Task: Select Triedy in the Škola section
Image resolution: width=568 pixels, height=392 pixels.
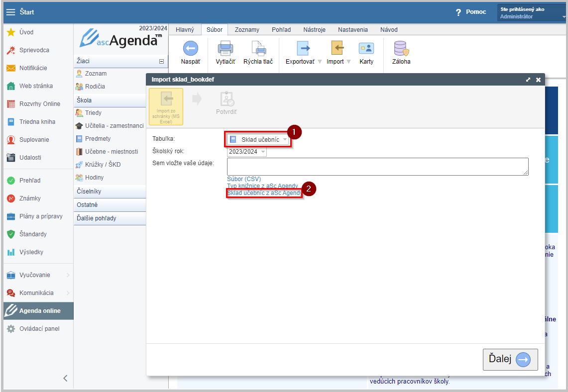Action: (x=93, y=113)
